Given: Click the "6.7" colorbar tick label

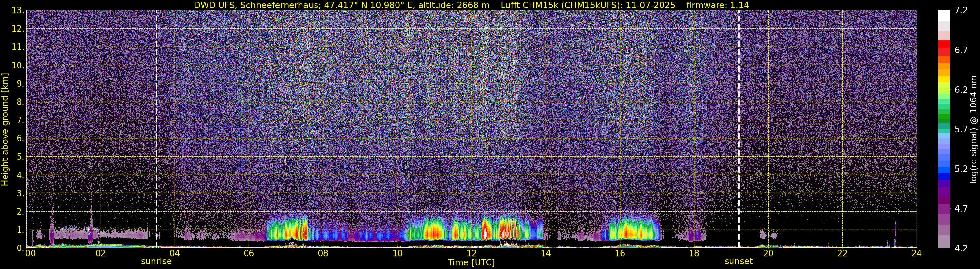Looking at the screenshot, I should point(961,50).
